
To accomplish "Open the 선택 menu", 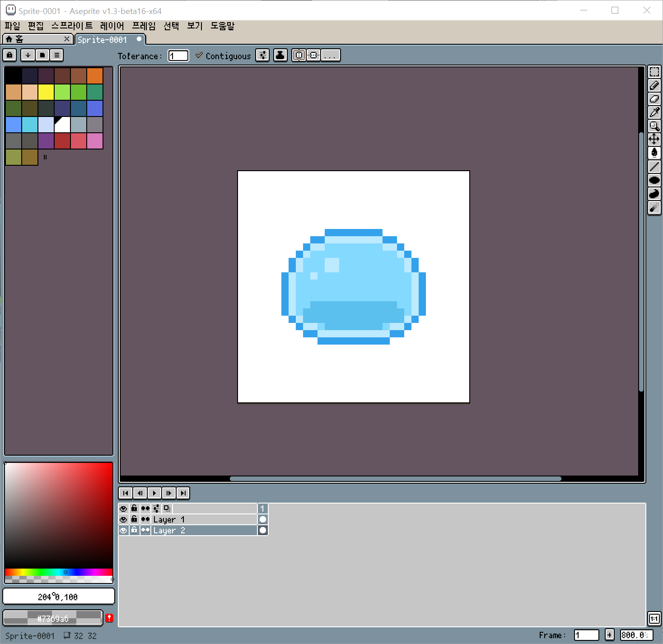I will tap(171, 26).
